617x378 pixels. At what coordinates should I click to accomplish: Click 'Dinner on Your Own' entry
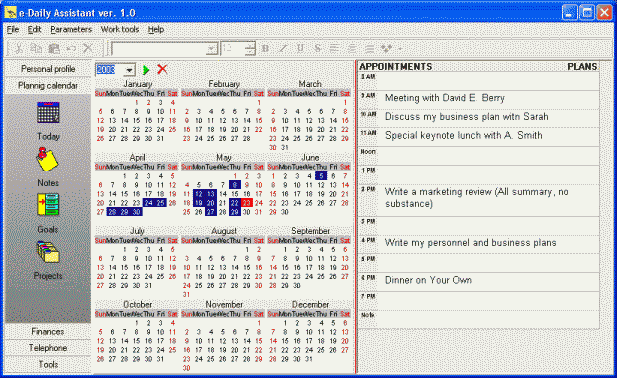pyautogui.click(x=428, y=280)
